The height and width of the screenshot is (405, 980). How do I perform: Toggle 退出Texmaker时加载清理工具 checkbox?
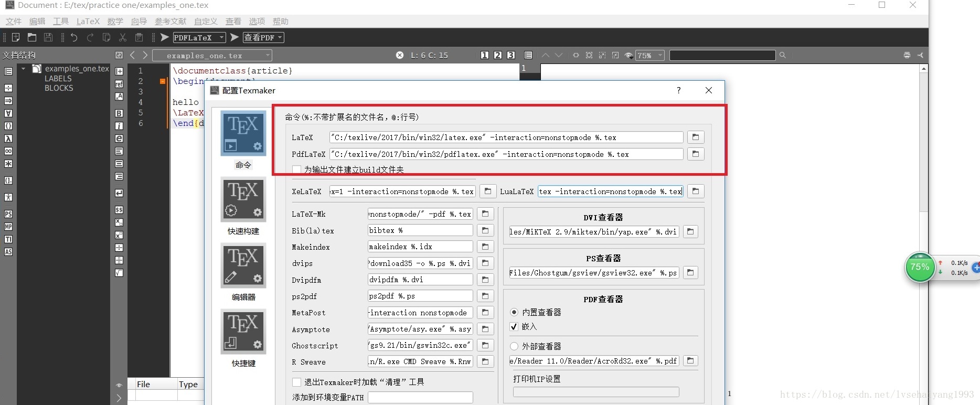click(297, 382)
